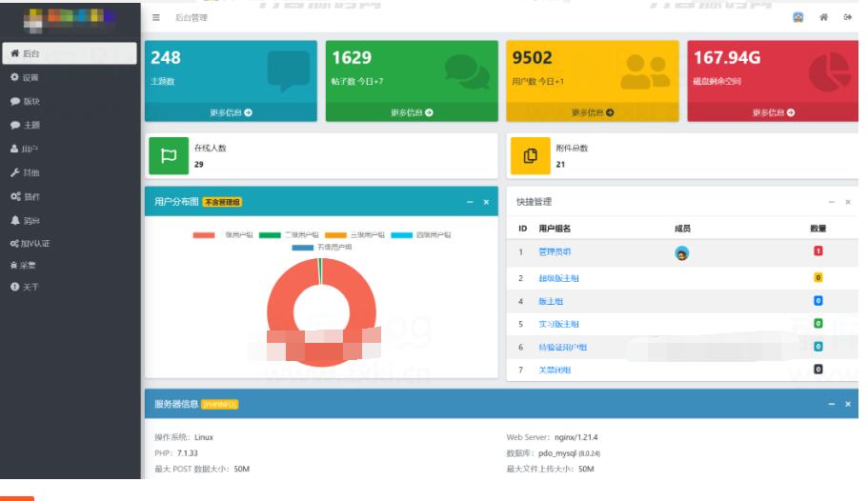Open the 版主组 group link
Viewport: 868px width, 501px height.
[x=551, y=301]
